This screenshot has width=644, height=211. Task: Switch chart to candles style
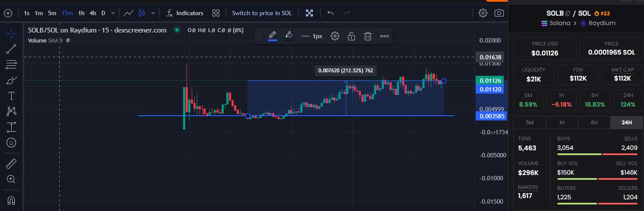click(142, 13)
